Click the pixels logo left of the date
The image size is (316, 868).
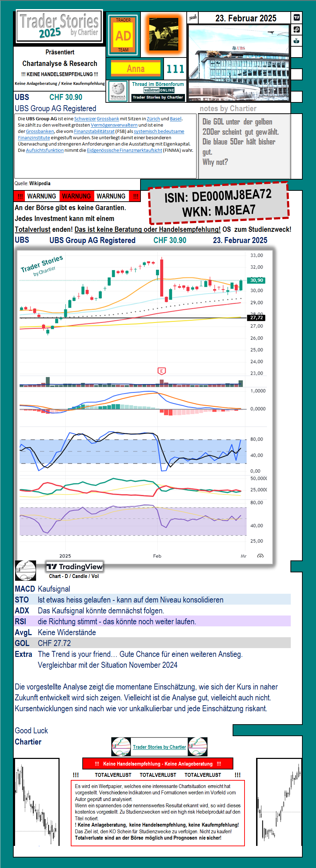(x=193, y=18)
